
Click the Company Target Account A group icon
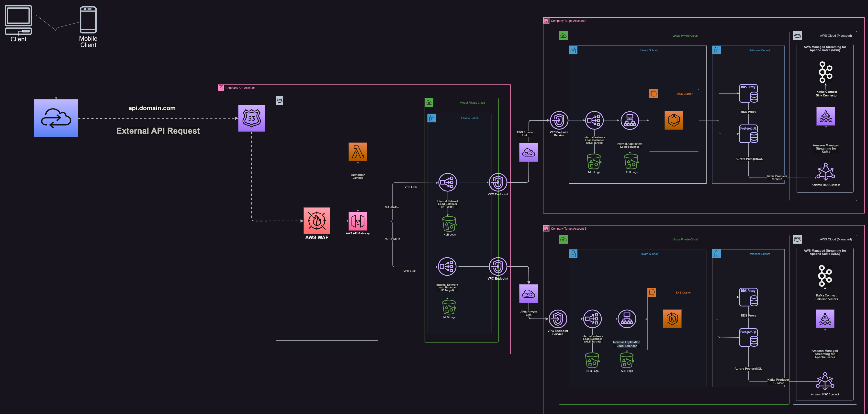pos(546,21)
